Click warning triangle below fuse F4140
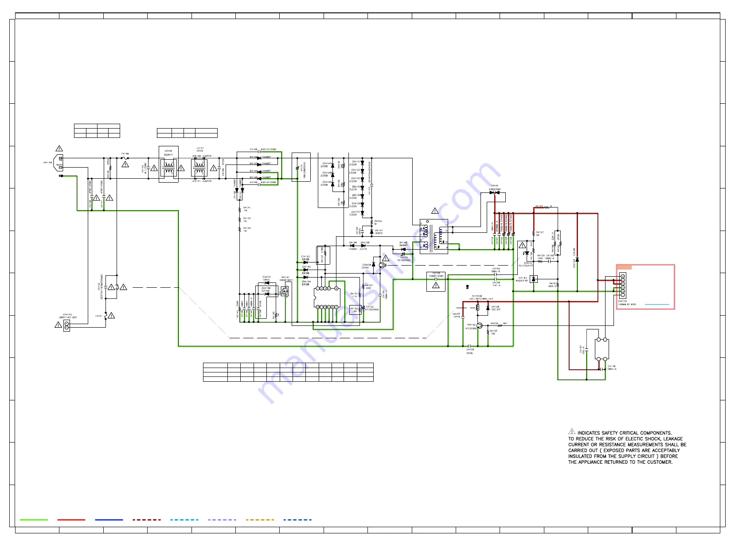 [x=125, y=164]
